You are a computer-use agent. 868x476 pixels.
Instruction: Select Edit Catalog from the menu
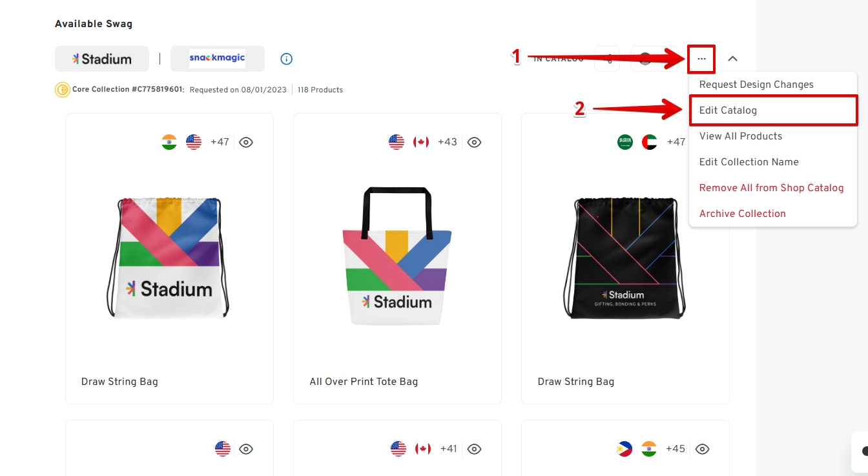click(728, 110)
